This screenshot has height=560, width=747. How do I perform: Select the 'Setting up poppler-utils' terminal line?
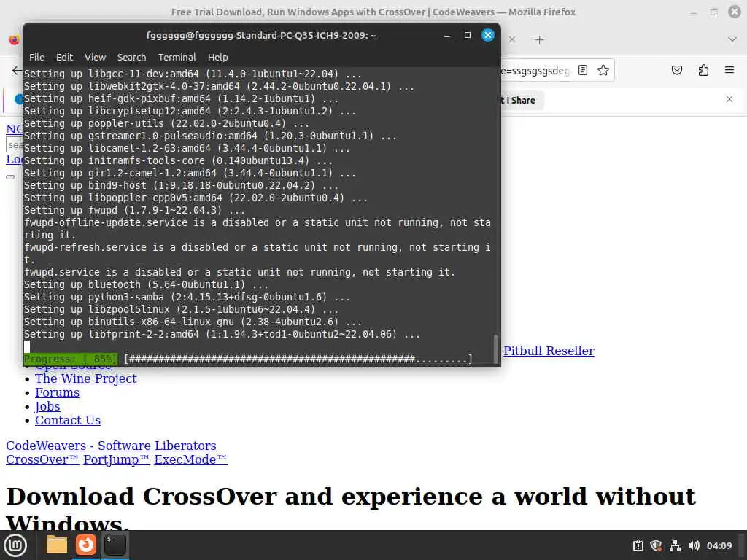(x=167, y=124)
